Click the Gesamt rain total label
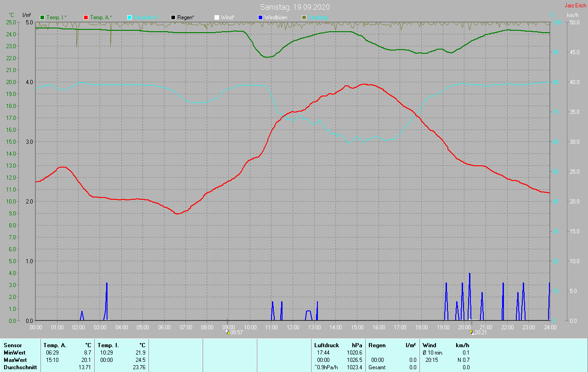This screenshot has width=588, height=372. 379,367
